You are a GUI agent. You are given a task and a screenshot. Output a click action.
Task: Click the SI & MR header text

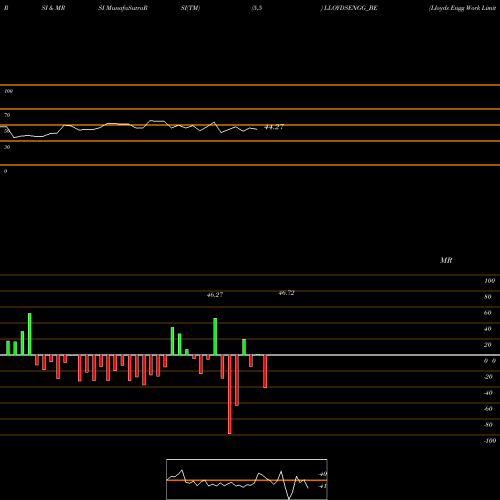tap(53, 8)
